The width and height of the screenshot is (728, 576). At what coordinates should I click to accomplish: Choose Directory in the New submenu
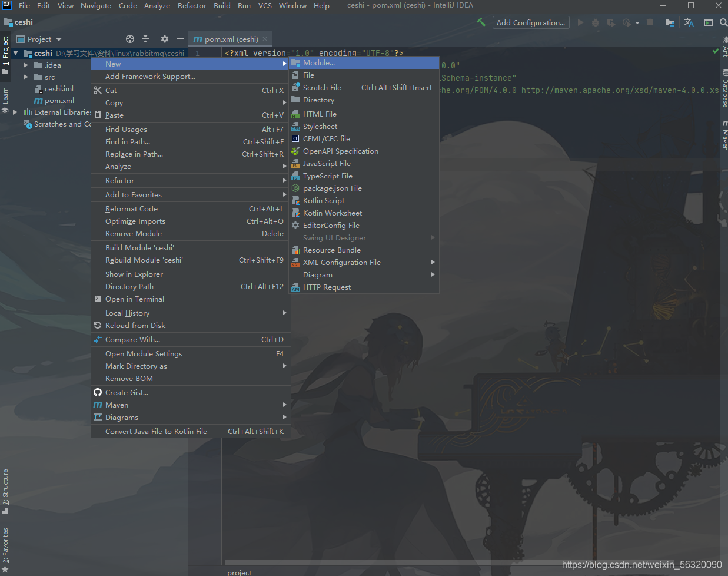coord(365,100)
